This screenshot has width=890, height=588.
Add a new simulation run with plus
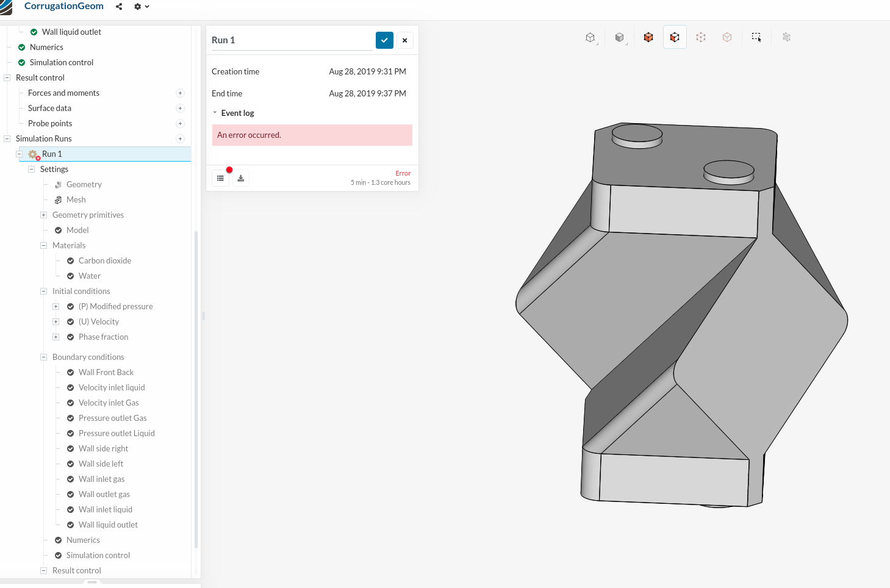pos(180,138)
